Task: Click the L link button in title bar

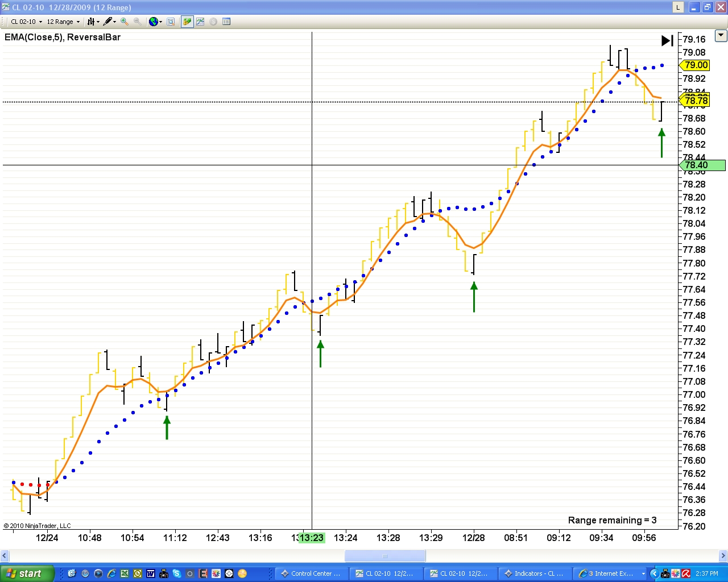Action: (x=678, y=7)
